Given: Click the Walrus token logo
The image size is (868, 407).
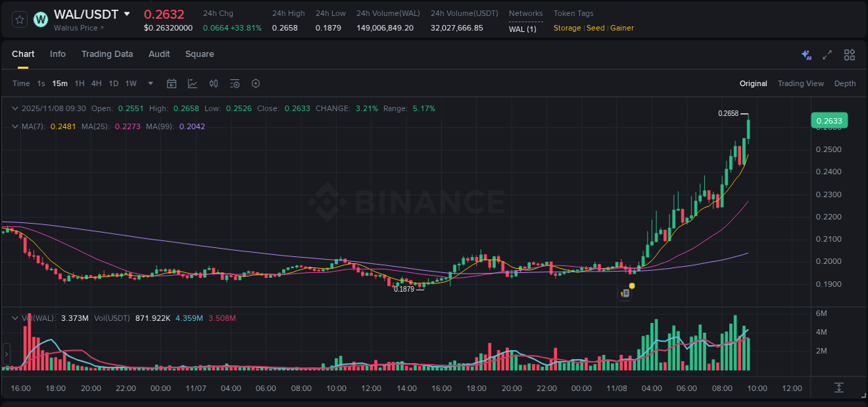Looking at the screenshot, I should point(40,19).
